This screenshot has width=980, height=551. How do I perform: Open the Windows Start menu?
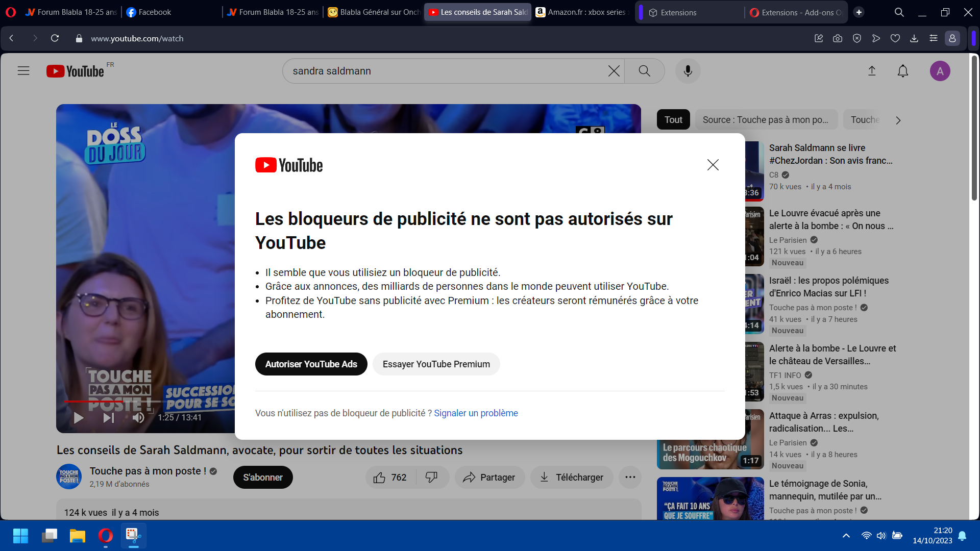20,536
